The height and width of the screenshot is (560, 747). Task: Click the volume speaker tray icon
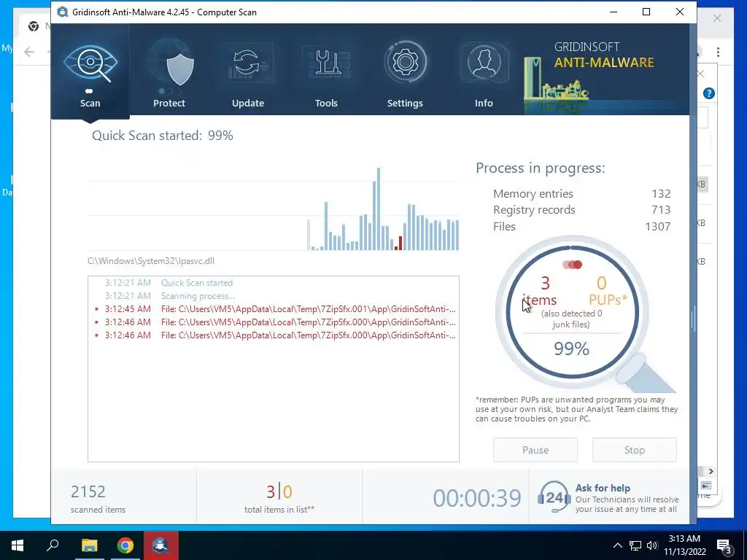point(652,545)
